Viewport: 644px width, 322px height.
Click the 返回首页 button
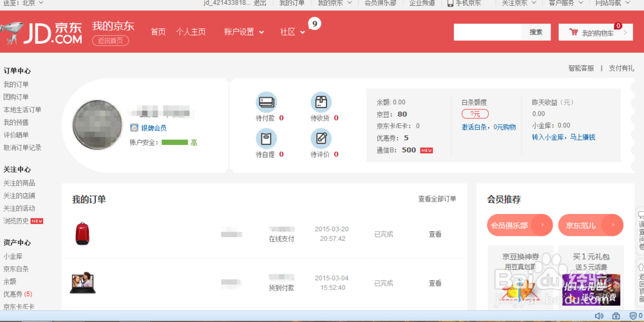pos(111,41)
